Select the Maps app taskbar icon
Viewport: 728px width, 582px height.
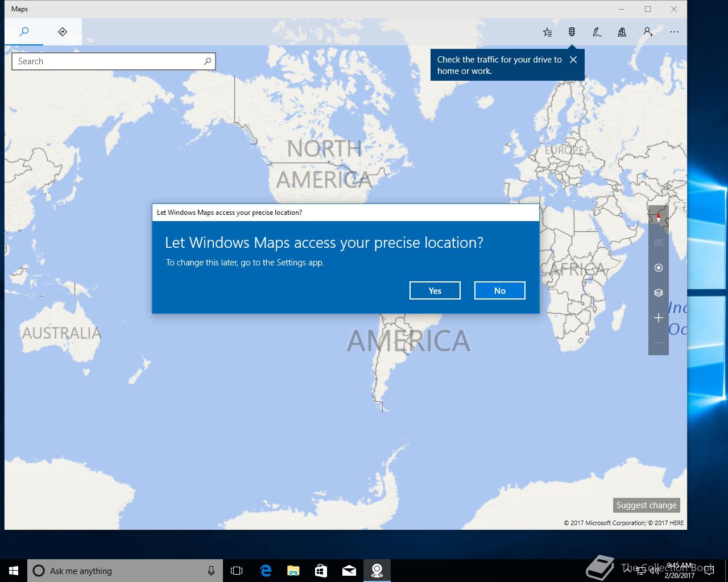[377, 571]
